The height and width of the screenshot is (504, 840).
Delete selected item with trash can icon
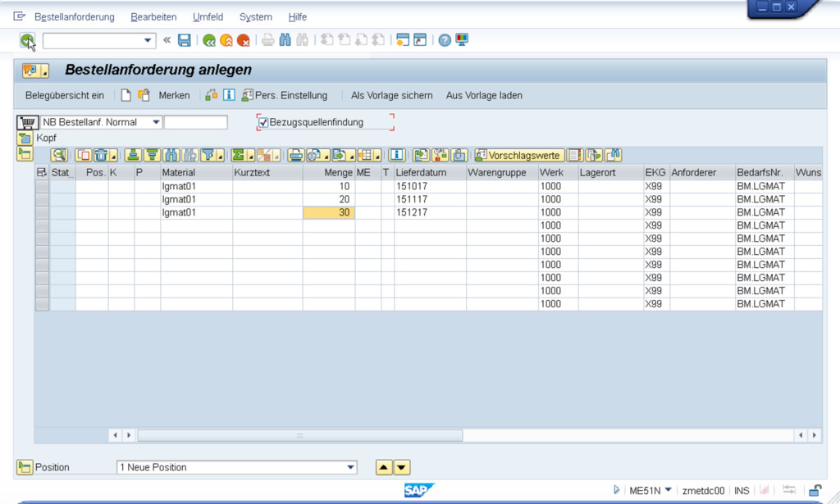(x=101, y=155)
